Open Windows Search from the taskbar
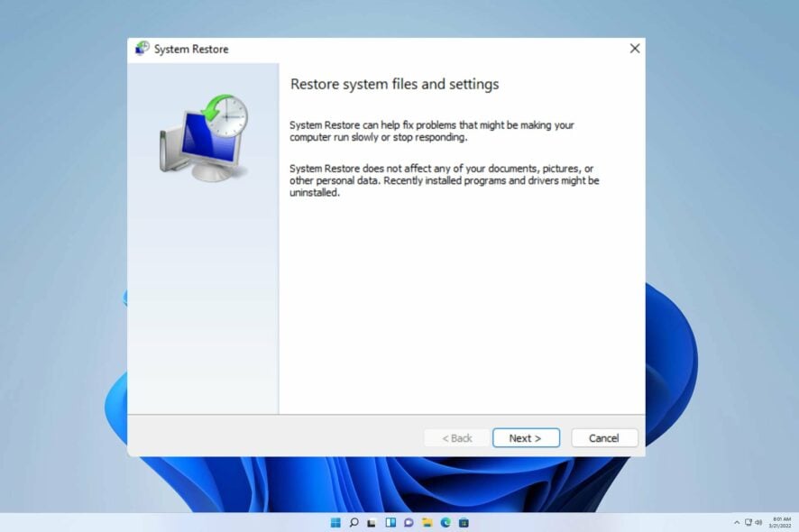Screen dimensions: 799x532 [x=354, y=522]
